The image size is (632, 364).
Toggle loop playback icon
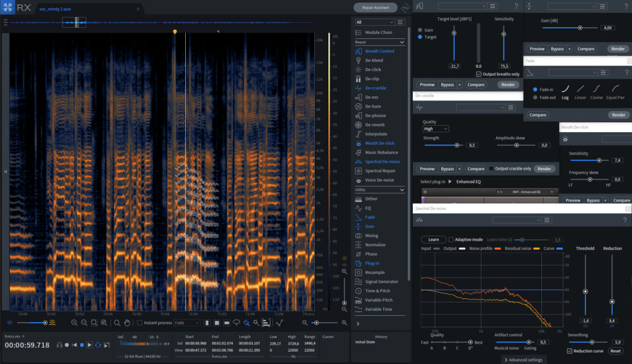coord(98,345)
